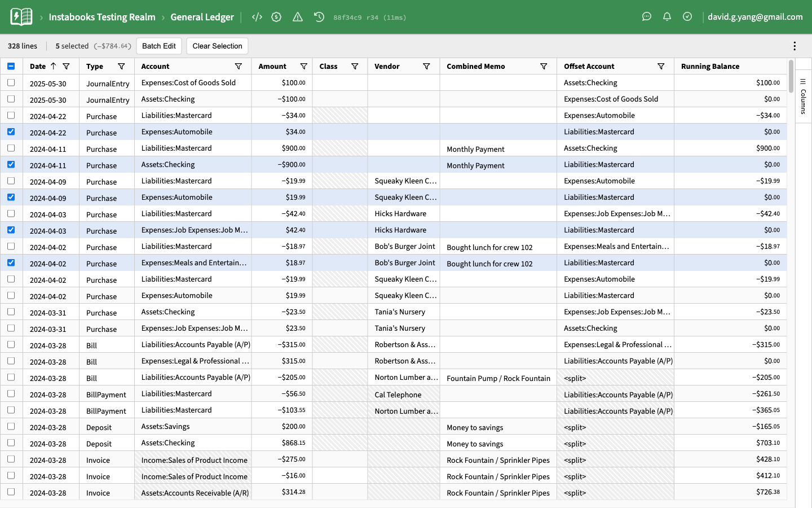Filter the Vendor column
Viewport: 812px width, 508px height.
click(427, 66)
